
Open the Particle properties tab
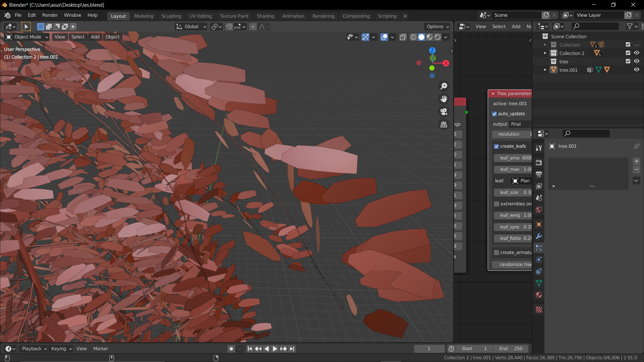click(539, 248)
